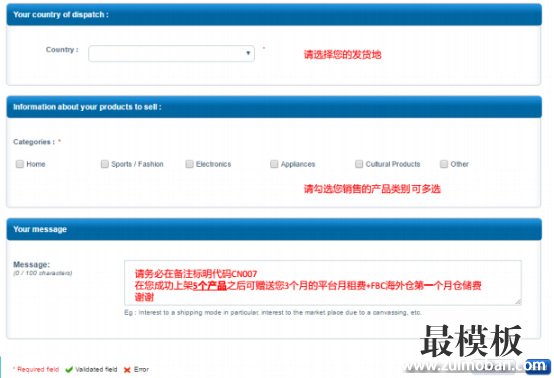
Task: Click the 'Your country of dispatch' header
Action: point(274,14)
